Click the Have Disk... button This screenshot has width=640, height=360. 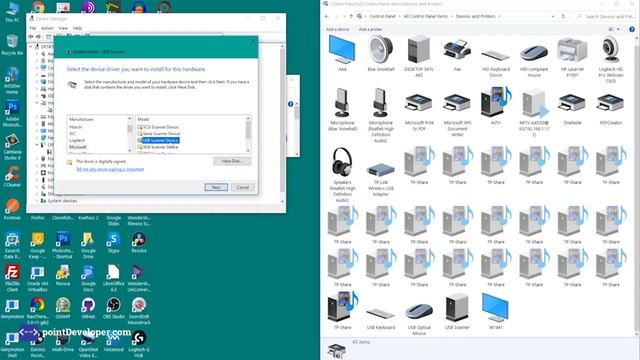pyautogui.click(x=232, y=161)
